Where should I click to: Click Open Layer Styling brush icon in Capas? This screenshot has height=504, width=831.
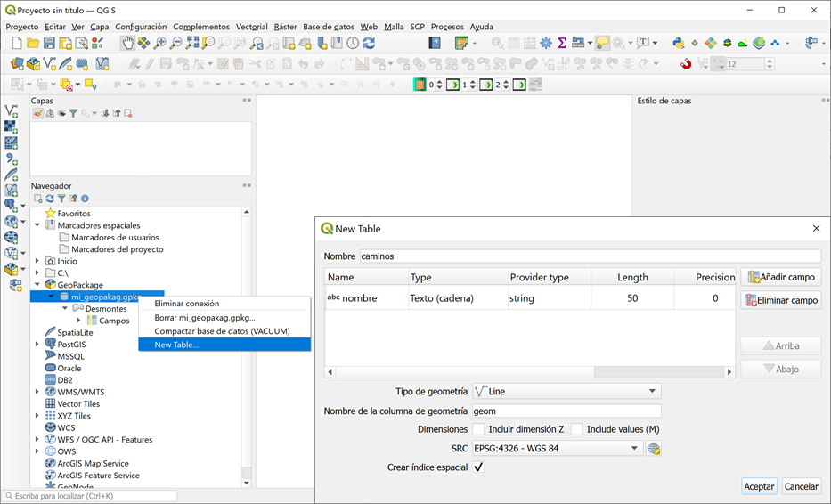37,113
